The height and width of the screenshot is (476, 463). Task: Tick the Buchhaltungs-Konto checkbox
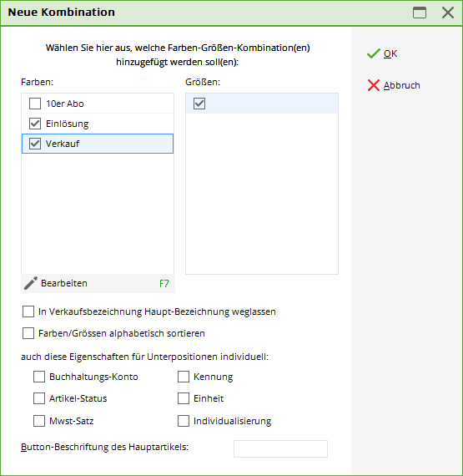[x=39, y=377]
